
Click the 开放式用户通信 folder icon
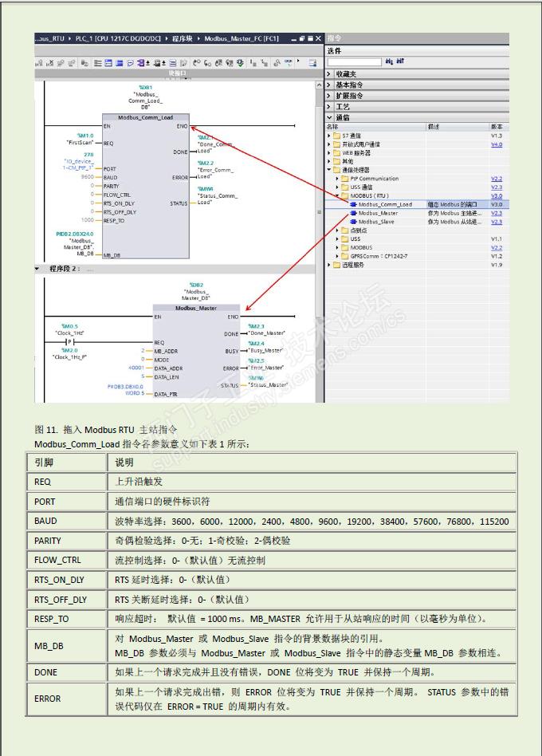point(337,144)
